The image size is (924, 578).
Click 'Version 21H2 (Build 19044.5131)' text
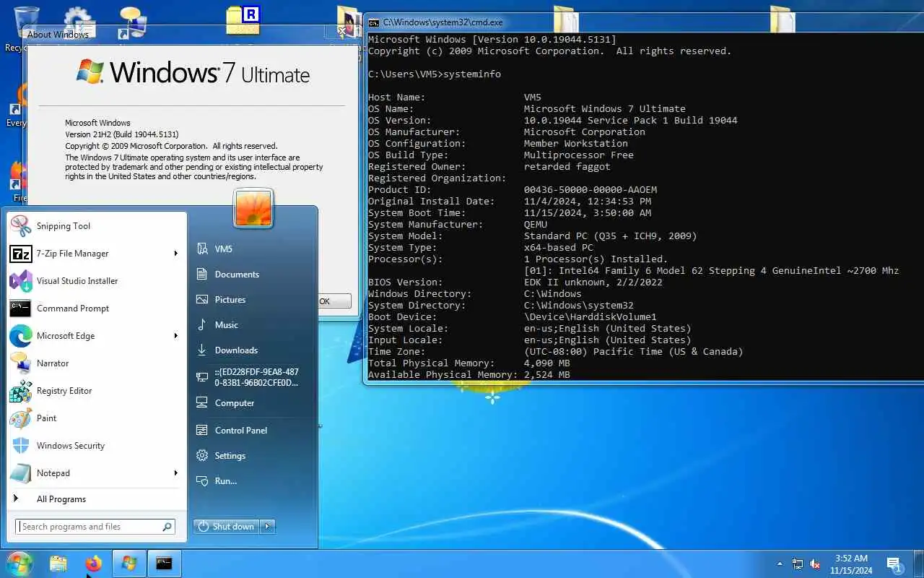pyautogui.click(x=122, y=134)
